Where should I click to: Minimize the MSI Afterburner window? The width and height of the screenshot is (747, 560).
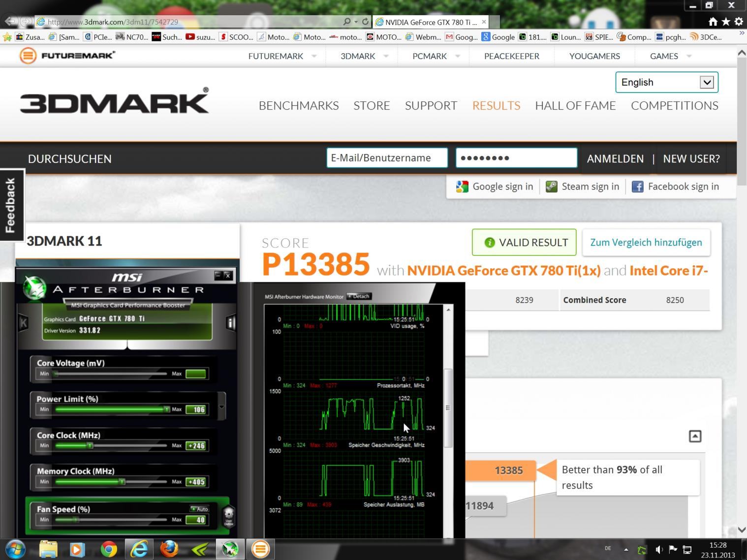pyautogui.click(x=218, y=276)
